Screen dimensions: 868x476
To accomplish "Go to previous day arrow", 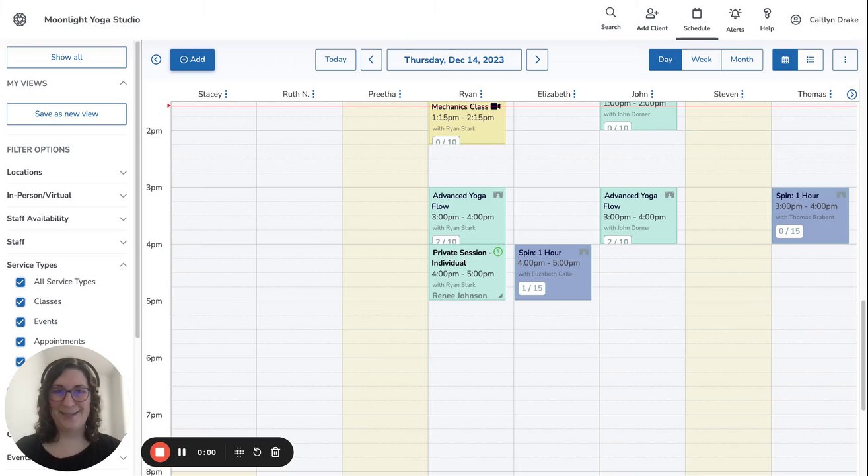I will pyautogui.click(x=371, y=59).
